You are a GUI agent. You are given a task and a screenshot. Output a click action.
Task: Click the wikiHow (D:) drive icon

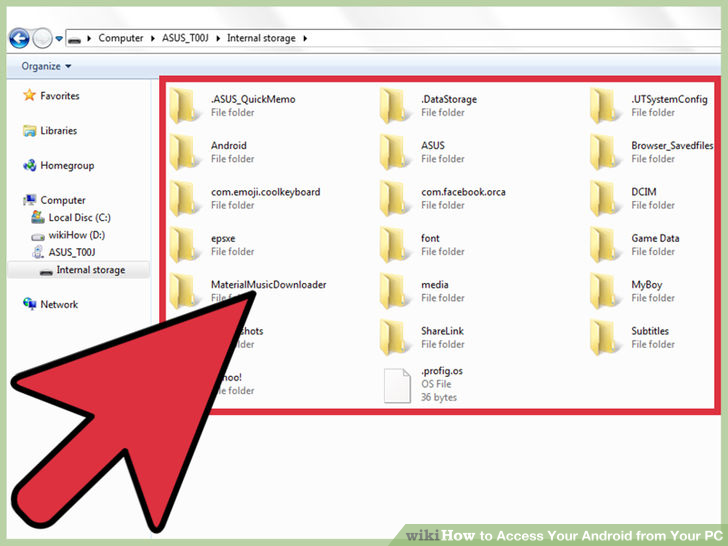tap(38, 236)
